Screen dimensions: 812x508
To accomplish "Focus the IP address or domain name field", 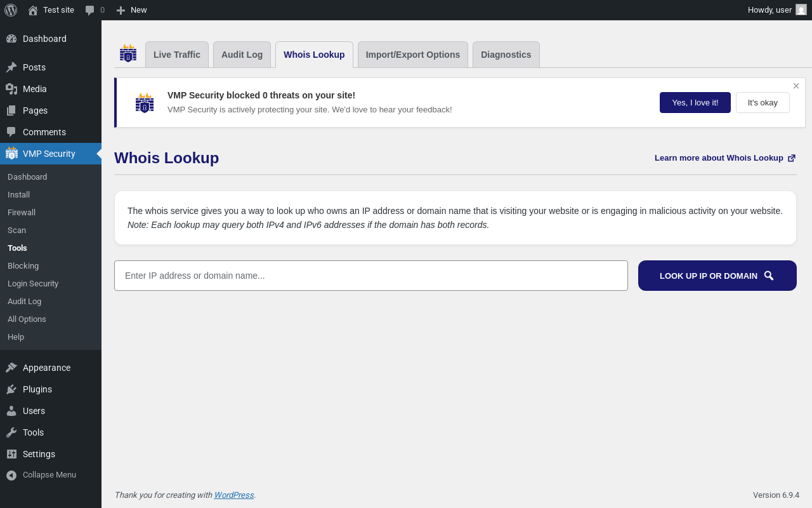I will tap(371, 276).
